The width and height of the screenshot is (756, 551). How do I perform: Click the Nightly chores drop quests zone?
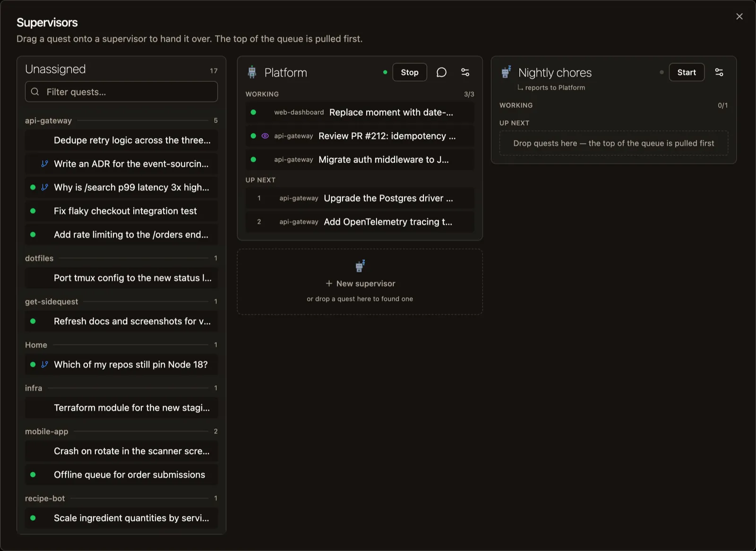coord(614,143)
